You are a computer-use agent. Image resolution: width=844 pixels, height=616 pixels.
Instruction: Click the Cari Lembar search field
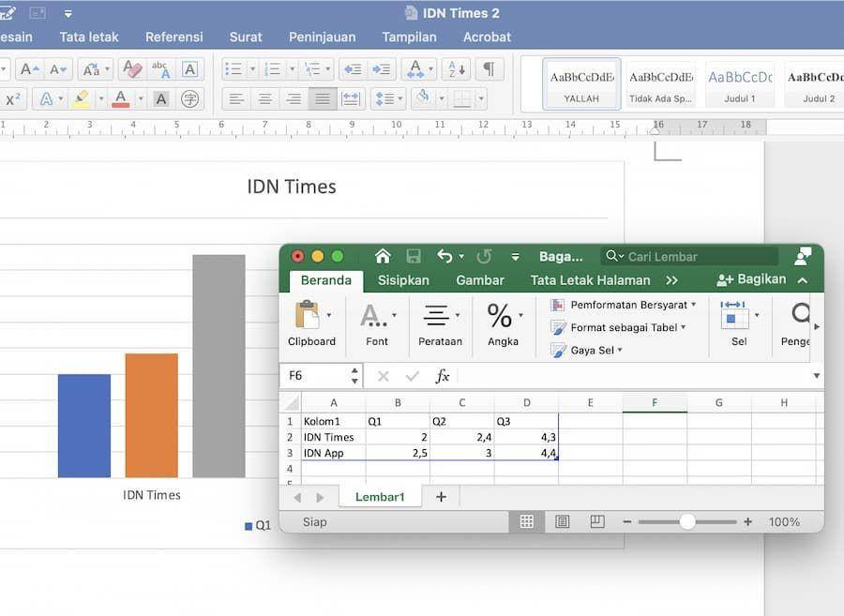689,257
